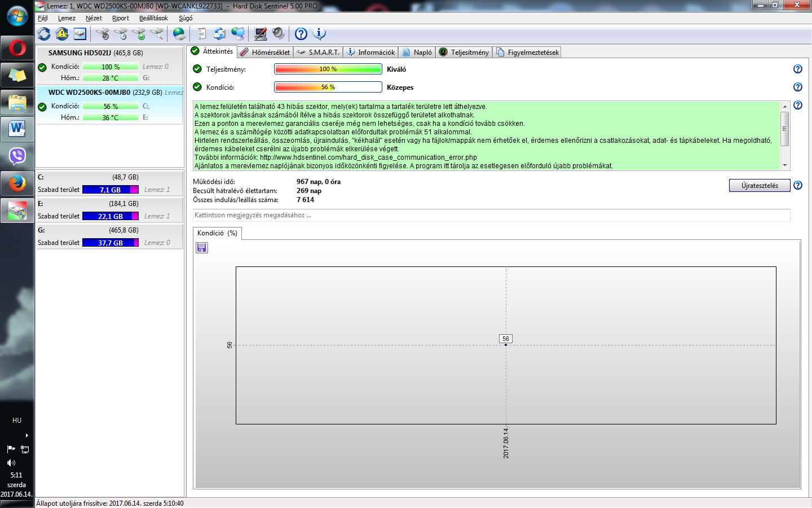Click the Kondíció 56 % progress bar

(328, 87)
